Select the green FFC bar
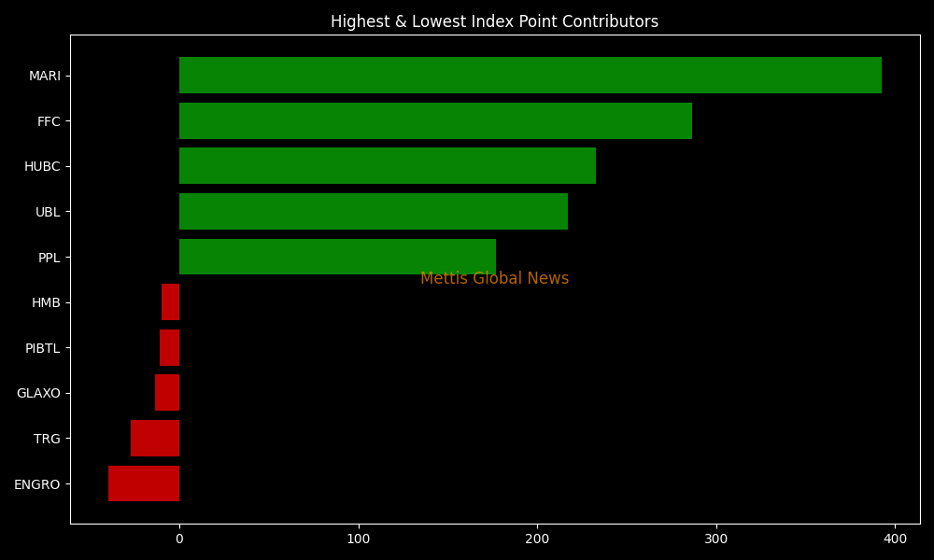This screenshot has width=934, height=560. click(435, 120)
